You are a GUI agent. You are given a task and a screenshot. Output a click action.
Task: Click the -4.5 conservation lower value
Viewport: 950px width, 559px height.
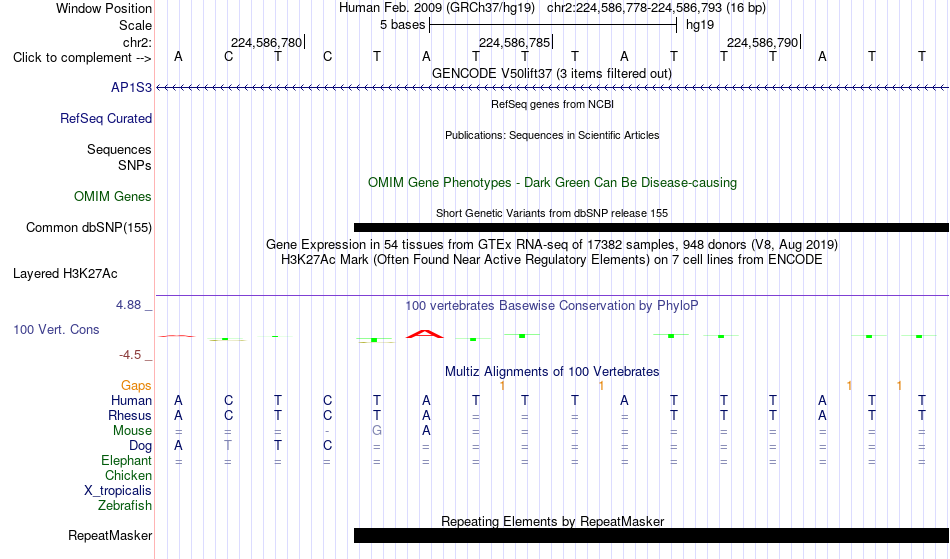click(x=130, y=355)
